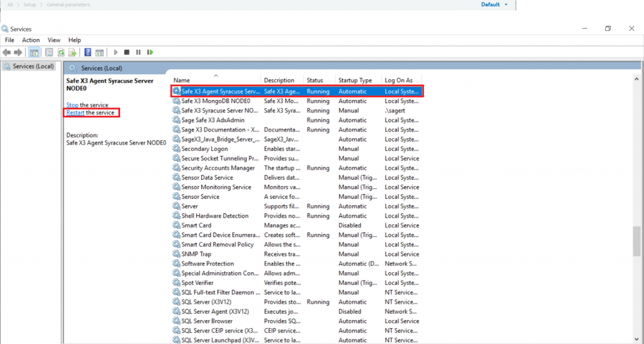Click the Start Service play icon
Viewport: 644px width, 344px height.
tap(116, 53)
